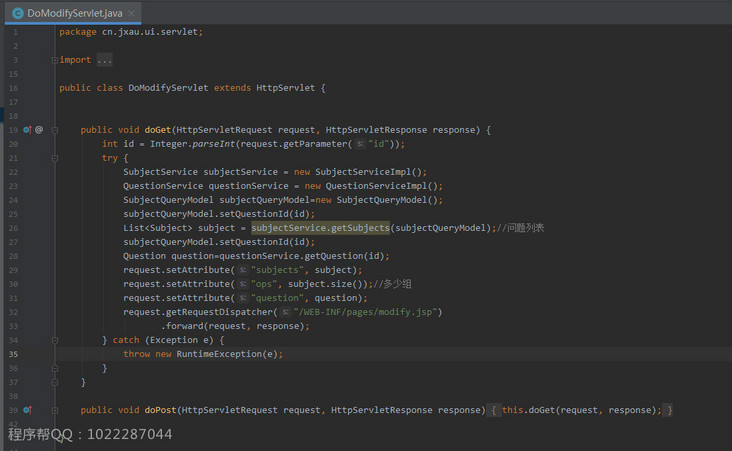Click the highlighted subjectService.getSubjects call
This screenshot has width=732, height=451.
pos(320,228)
